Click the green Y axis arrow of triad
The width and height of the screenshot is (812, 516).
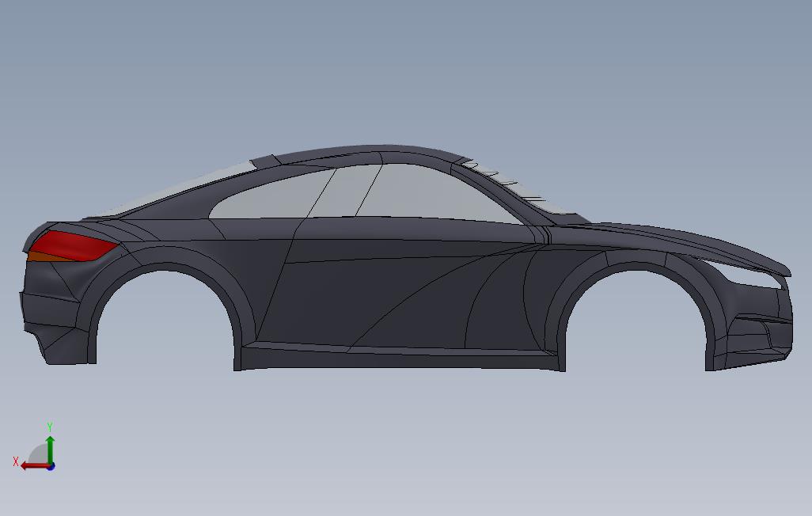pos(50,450)
